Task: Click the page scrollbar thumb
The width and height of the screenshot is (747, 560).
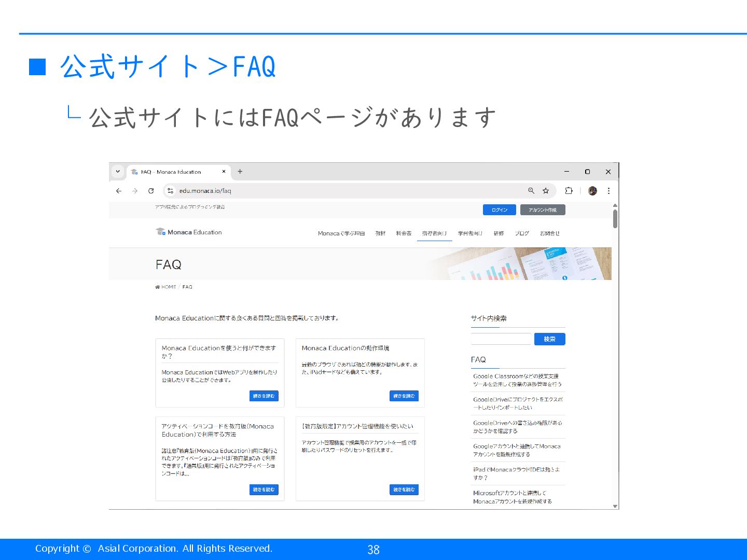Action: coord(615,218)
